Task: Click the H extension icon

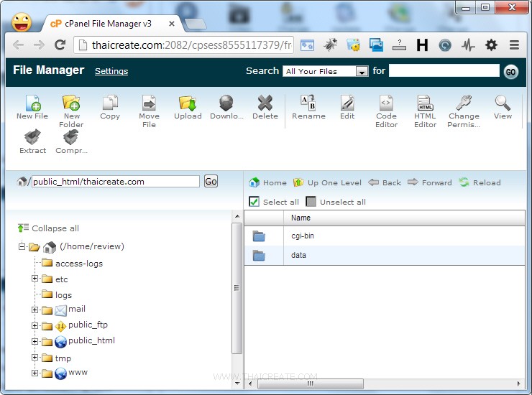Action: click(422, 45)
